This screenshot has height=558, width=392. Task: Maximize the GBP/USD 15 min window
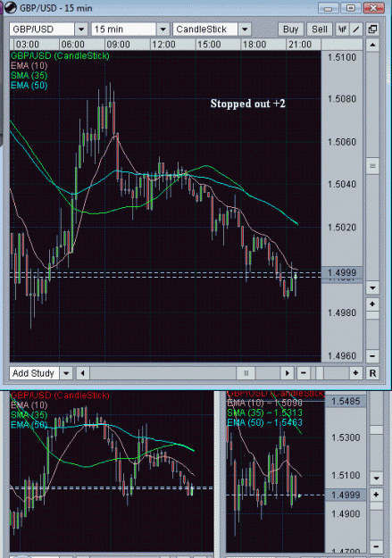point(351,8)
